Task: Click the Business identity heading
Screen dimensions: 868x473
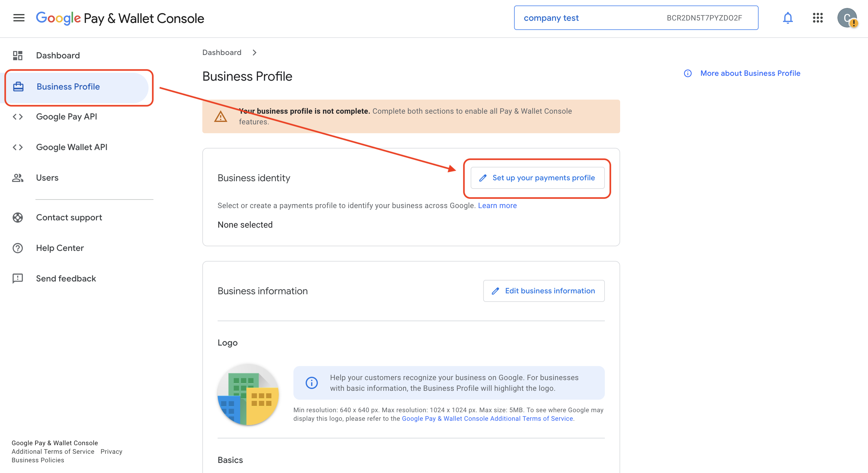Action: pyautogui.click(x=254, y=178)
